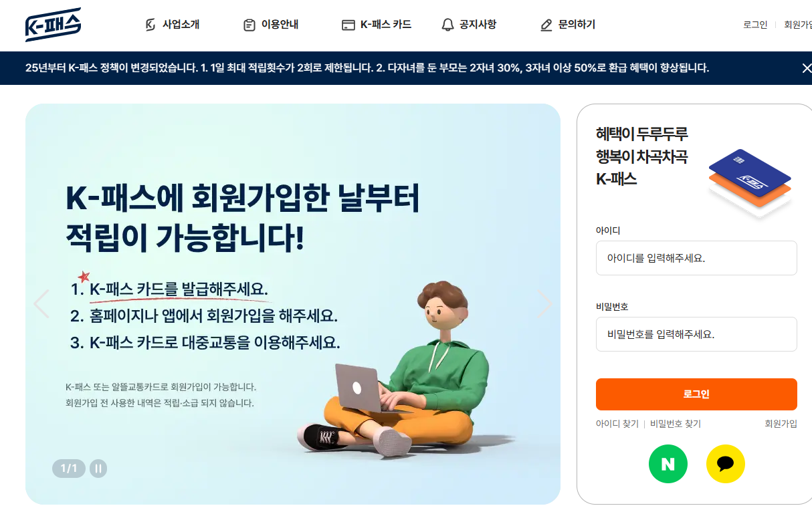Click the 비밀번호 찾기 link

pyautogui.click(x=676, y=424)
